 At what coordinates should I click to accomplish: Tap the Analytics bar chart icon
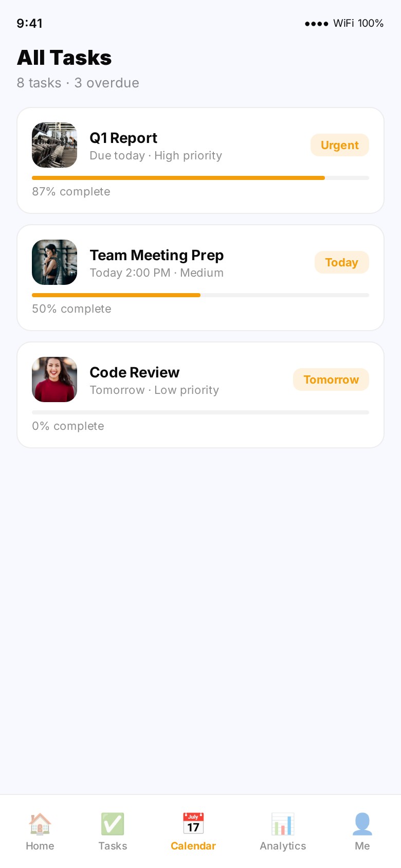(283, 824)
